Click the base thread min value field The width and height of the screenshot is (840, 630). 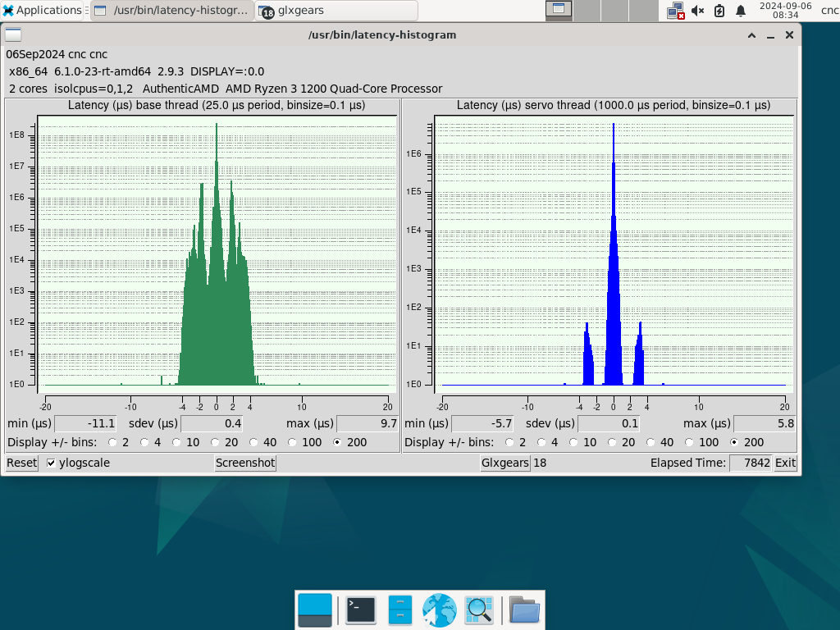(85, 424)
